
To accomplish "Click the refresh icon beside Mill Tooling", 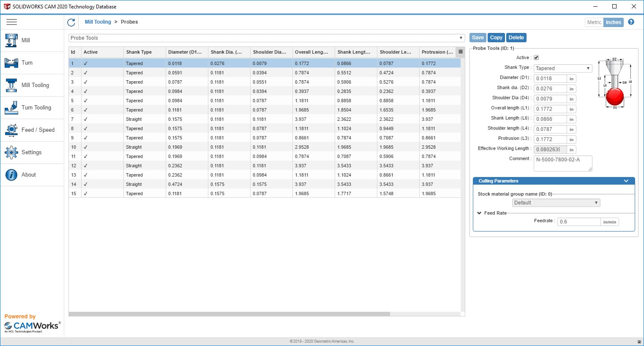I will click(x=71, y=22).
